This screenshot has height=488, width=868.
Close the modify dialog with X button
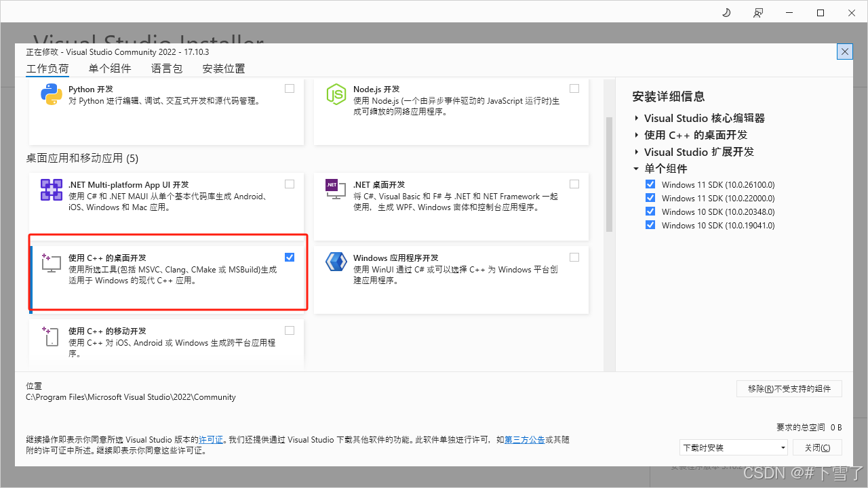pyautogui.click(x=845, y=52)
